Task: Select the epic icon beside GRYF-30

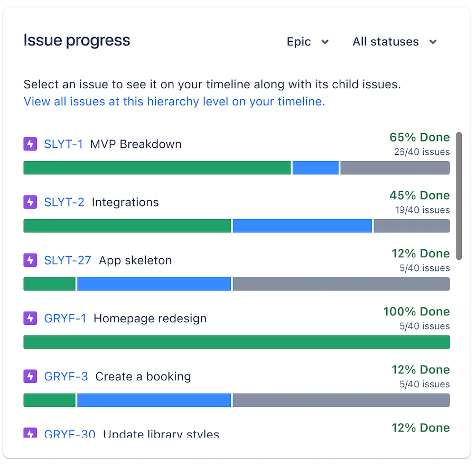Action: (30, 433)
